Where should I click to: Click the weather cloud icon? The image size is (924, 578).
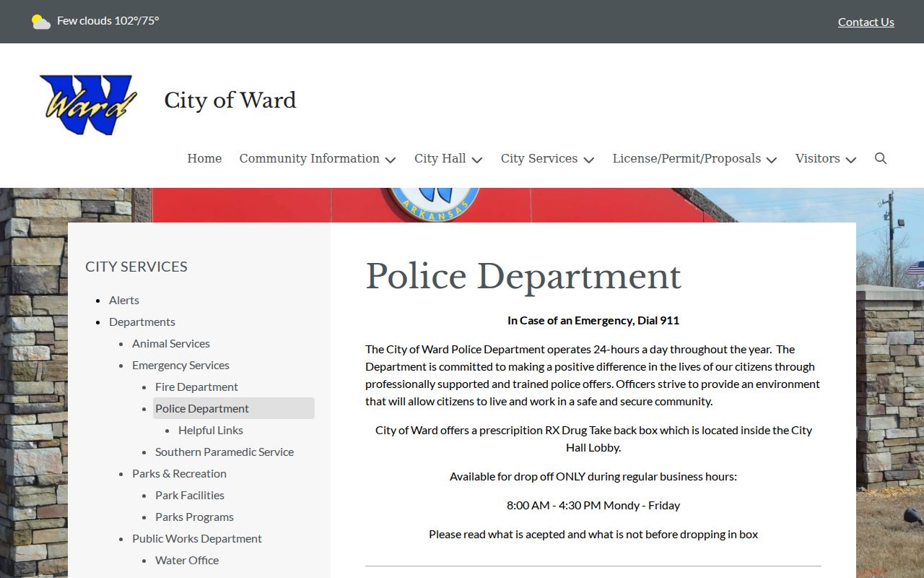[41, 22]
